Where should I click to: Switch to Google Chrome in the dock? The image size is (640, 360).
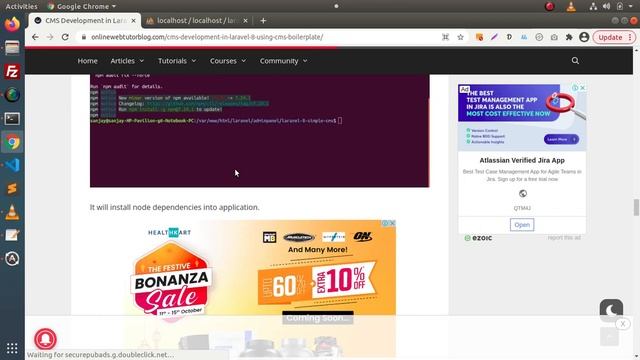[x=12, y=142]
